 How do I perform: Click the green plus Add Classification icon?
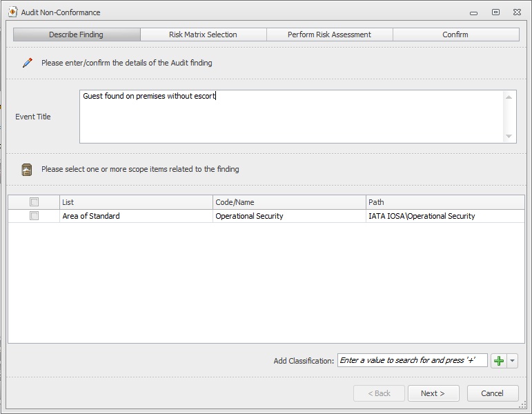(499, 361)
